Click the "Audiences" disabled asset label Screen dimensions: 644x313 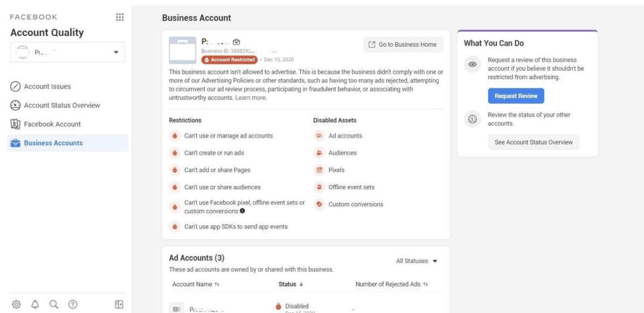343,153
